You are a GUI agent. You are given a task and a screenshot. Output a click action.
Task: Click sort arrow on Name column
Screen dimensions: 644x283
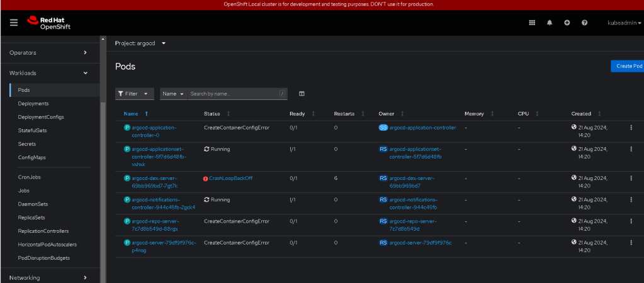click(x=146, y=114)
